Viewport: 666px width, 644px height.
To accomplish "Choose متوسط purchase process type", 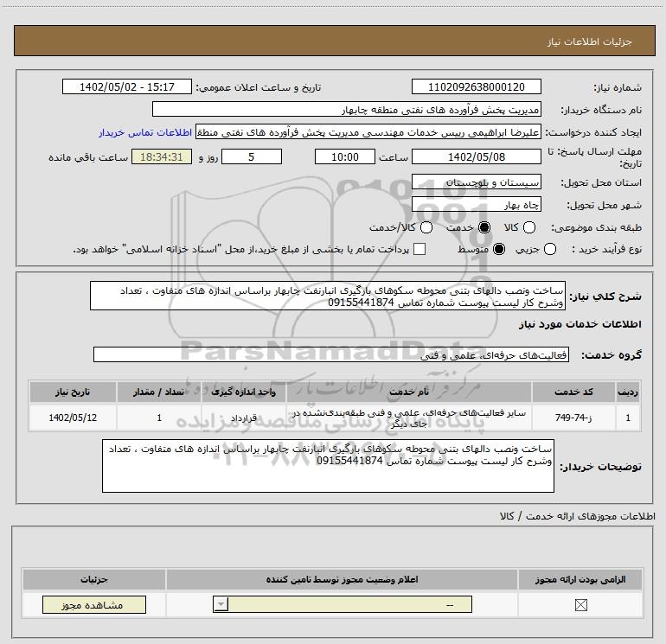I will pyautogui.click(x=499, y=249).
